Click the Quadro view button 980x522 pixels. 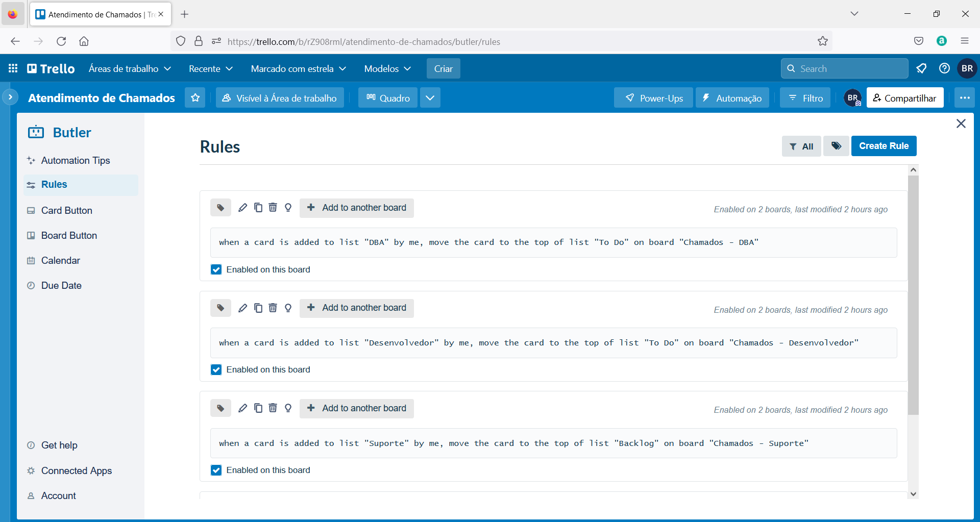coord(388,97)
